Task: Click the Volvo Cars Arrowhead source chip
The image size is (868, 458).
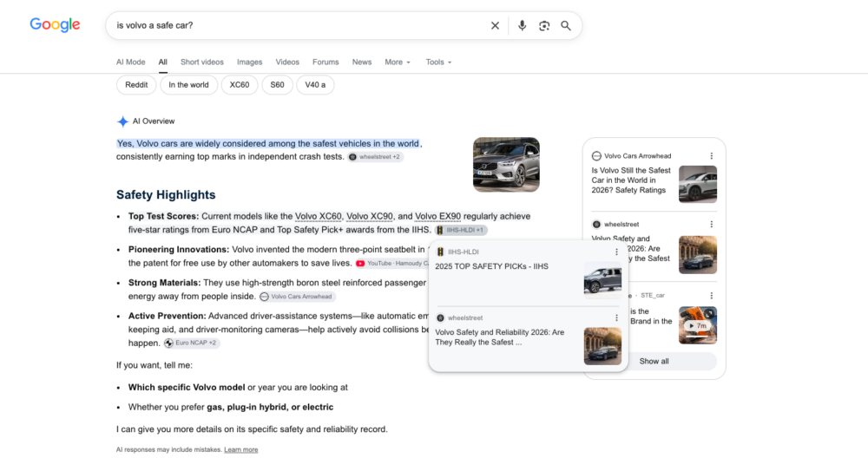Action: (297, 297)
